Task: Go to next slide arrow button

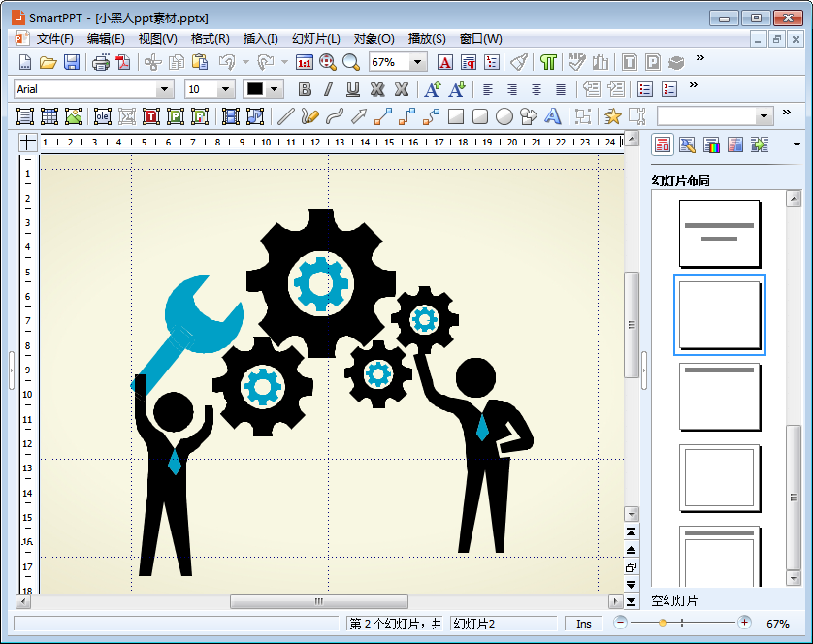Action: point(631,585)
